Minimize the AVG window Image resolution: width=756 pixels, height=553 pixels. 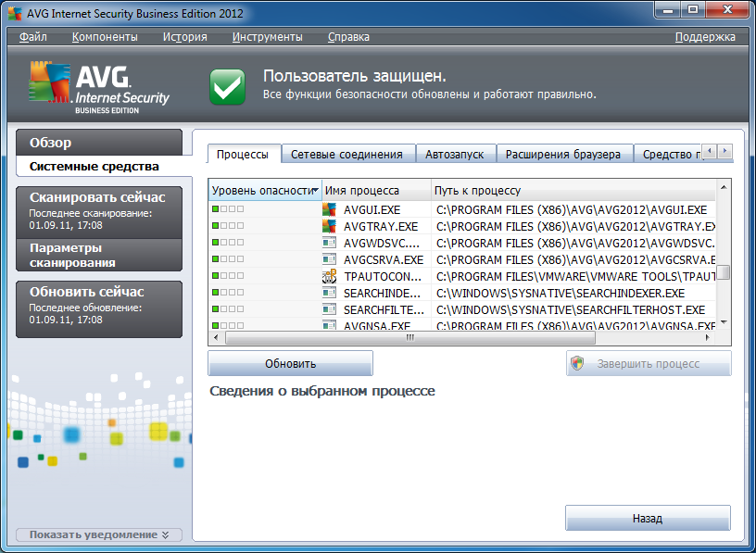tap(668, 9)
